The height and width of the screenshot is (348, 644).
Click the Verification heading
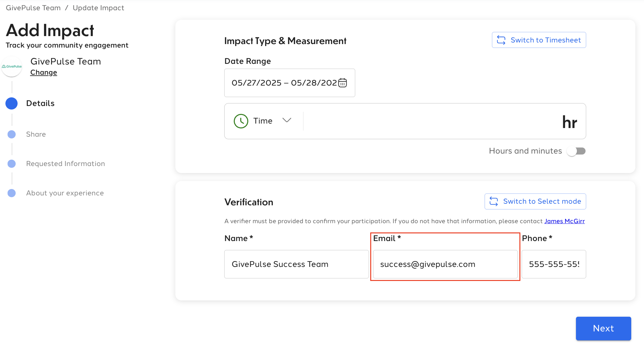(x=249, y=202)
